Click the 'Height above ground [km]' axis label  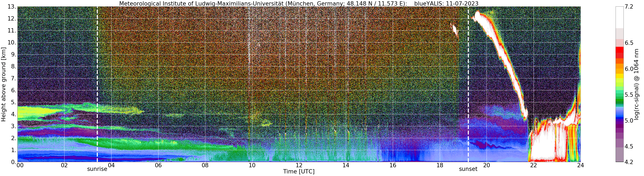(3, 84)
